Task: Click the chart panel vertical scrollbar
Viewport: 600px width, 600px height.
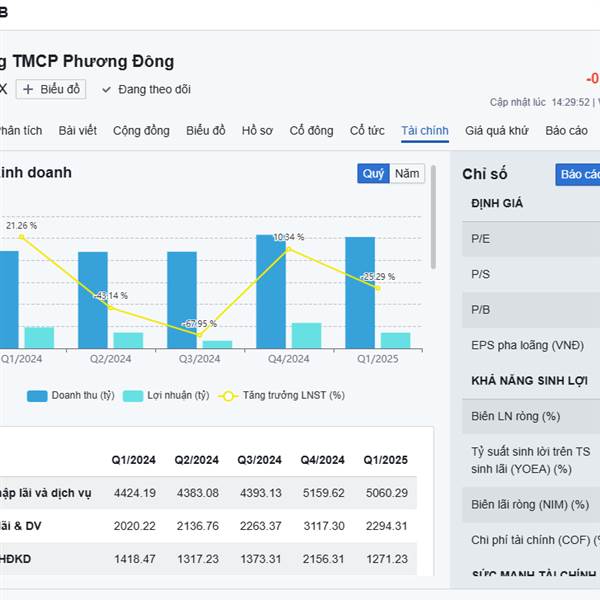Action: (433, 217)
